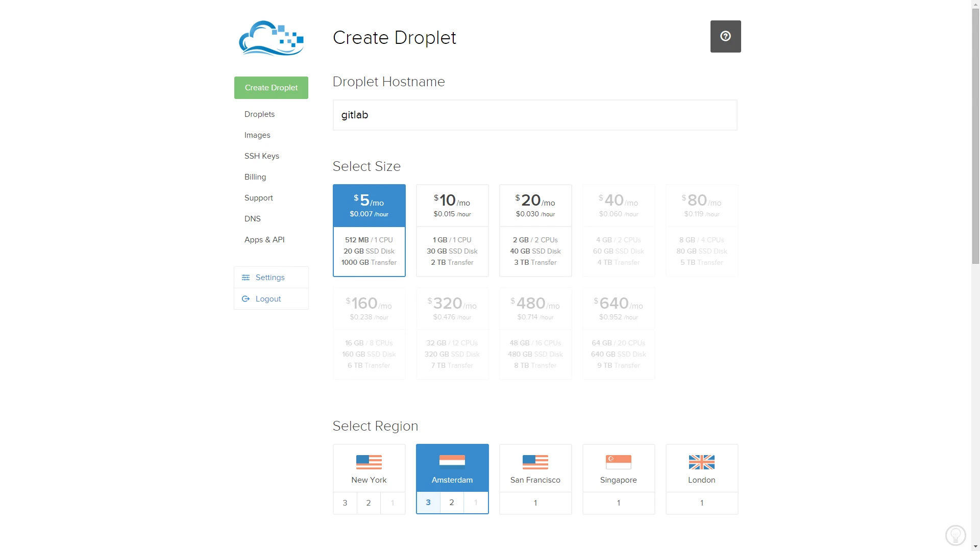Select New York datacenter 3

[x=345, y=503]
